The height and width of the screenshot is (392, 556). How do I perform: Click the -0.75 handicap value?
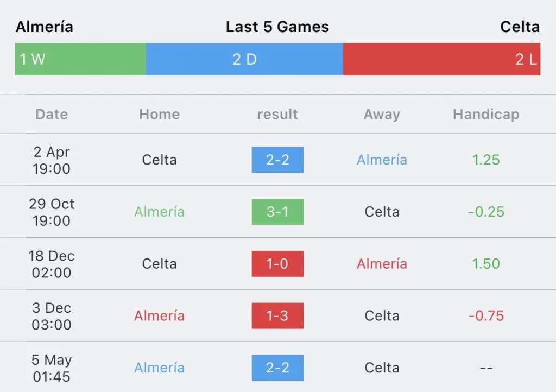click(486, 316)
